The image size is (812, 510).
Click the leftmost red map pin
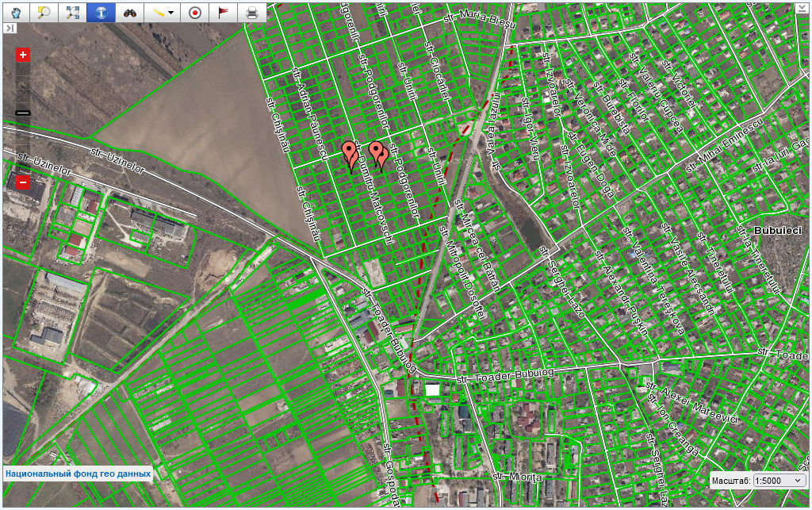349,151
